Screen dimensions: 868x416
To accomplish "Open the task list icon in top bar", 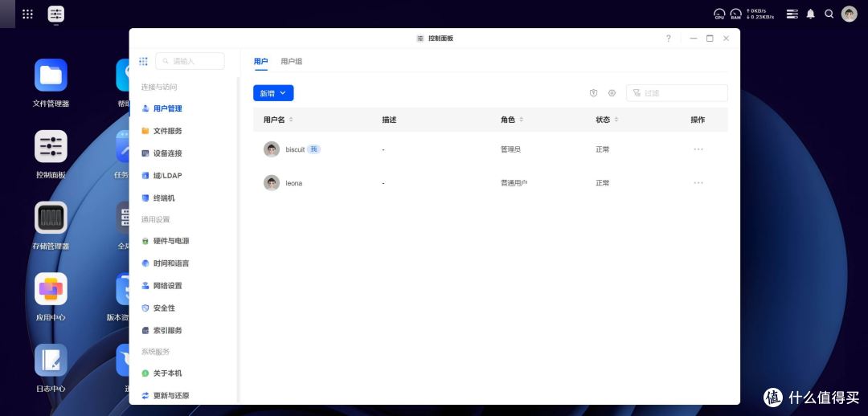I will (x=792, y=14).
